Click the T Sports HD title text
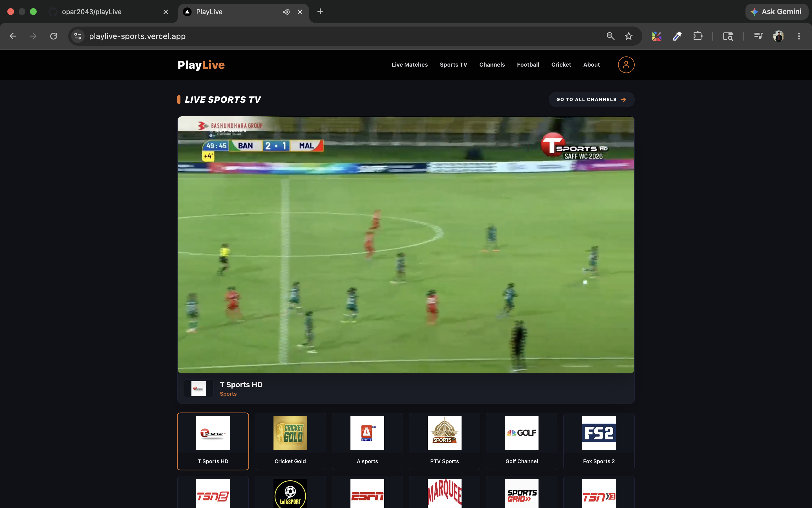The height and width of the screenshot is (508, 812). click(241, 385)
